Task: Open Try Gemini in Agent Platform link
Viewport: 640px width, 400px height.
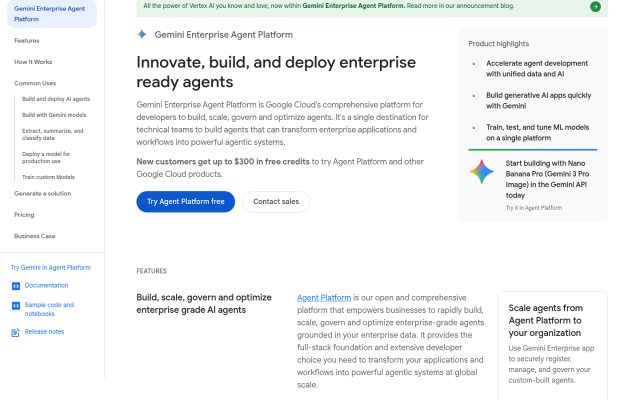Action: (51, 267)
